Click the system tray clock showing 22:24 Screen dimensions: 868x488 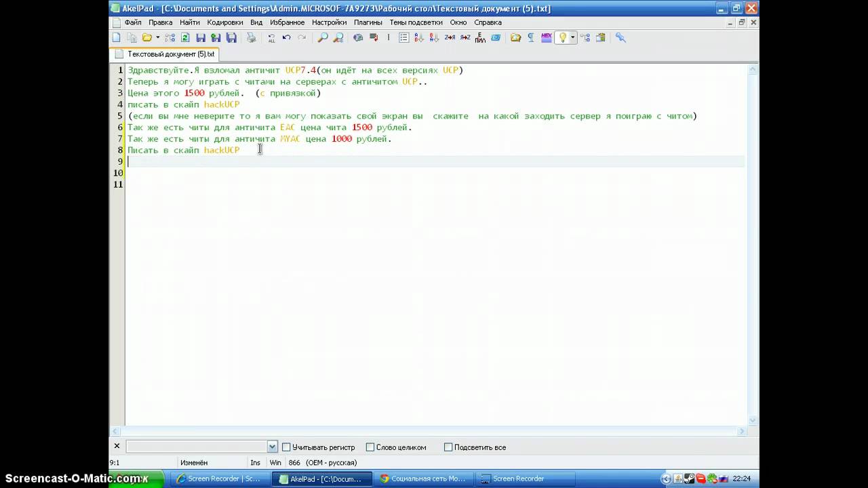click(x=741, y=479)
